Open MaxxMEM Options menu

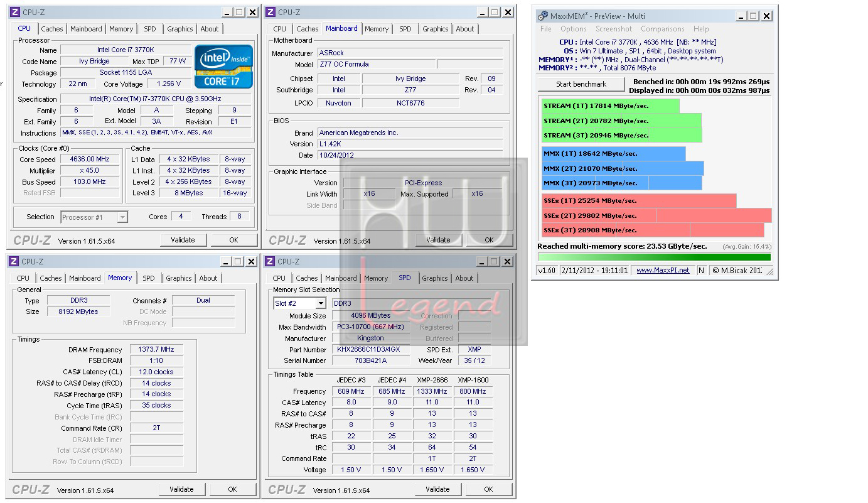pyautogui.click(x=574, y=29)
